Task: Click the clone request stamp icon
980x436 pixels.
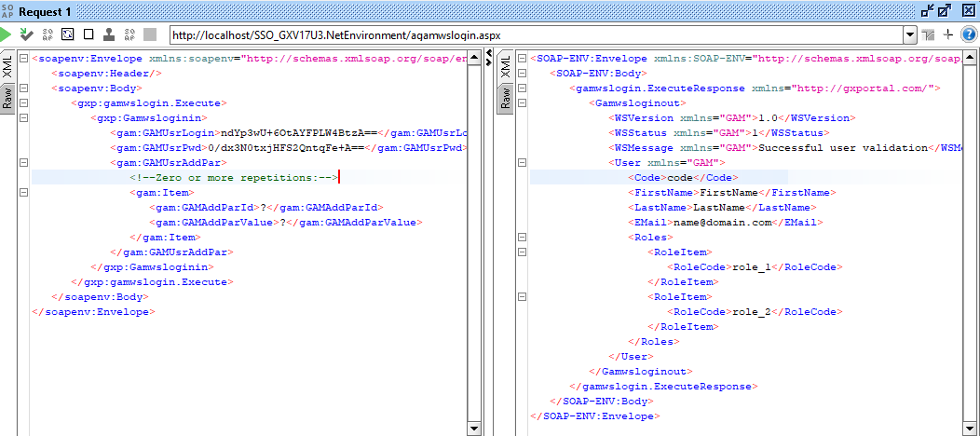Action: pyautogui.click(x=109, y=34)
